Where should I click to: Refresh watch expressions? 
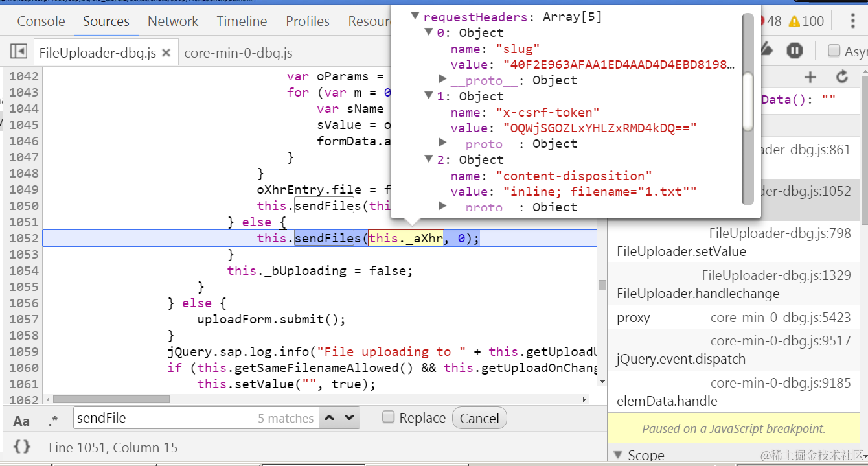click(841, 77)
